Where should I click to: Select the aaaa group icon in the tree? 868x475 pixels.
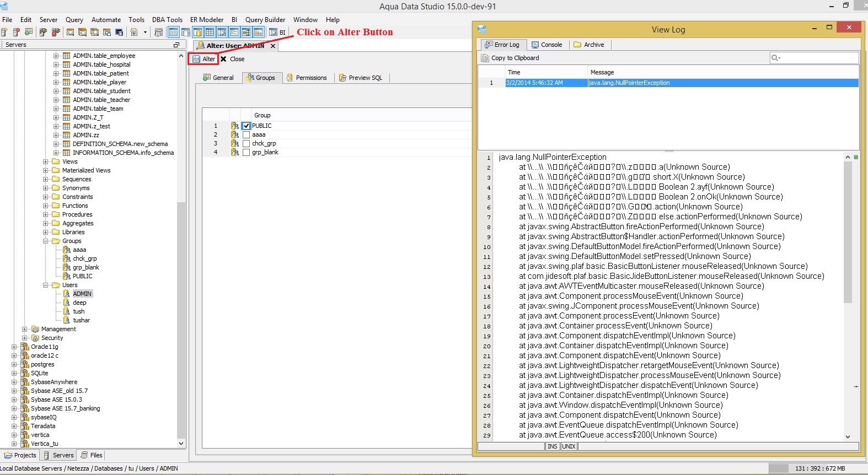coord(67,250)
